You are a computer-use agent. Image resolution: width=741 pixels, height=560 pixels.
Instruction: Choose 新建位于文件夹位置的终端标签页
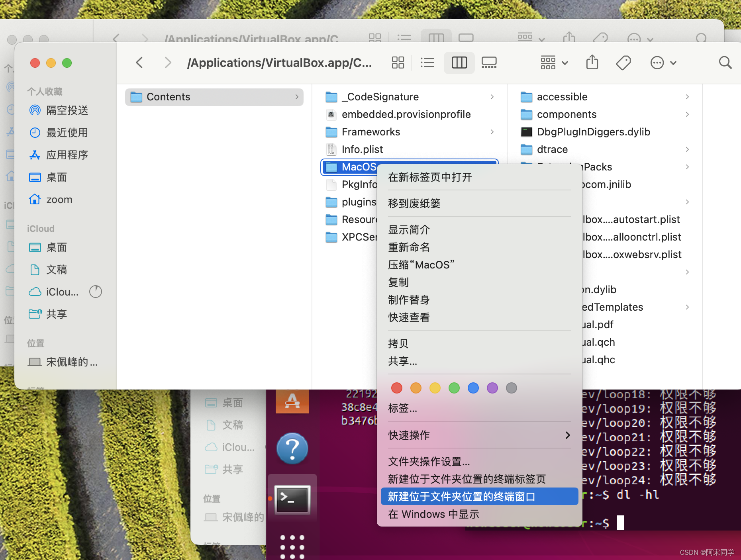(x=479, y=479)
